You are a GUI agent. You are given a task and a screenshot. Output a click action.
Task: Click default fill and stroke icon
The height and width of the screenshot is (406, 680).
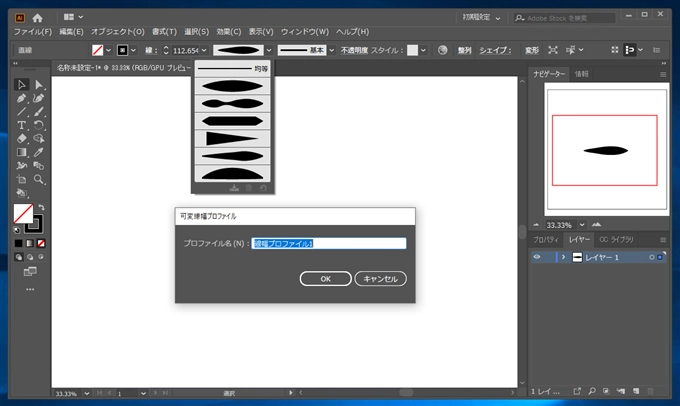pyautogui.click(x=16, y=229)
